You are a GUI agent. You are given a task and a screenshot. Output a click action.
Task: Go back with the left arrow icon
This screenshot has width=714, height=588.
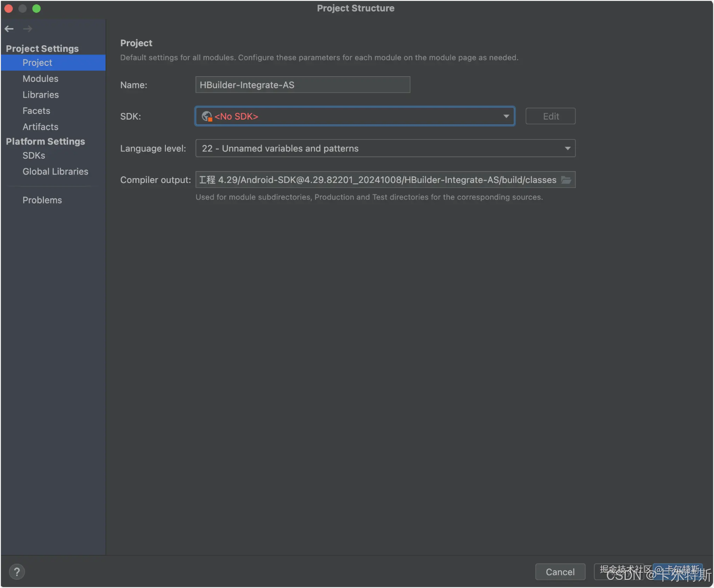click(x=9, y=29)
